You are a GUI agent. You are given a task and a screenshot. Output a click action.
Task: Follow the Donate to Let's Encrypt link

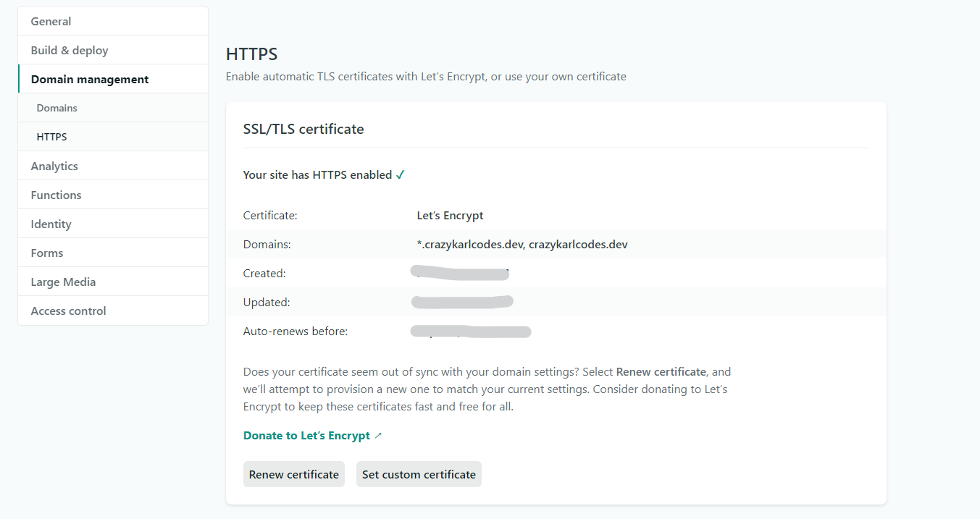pos(306,436)
